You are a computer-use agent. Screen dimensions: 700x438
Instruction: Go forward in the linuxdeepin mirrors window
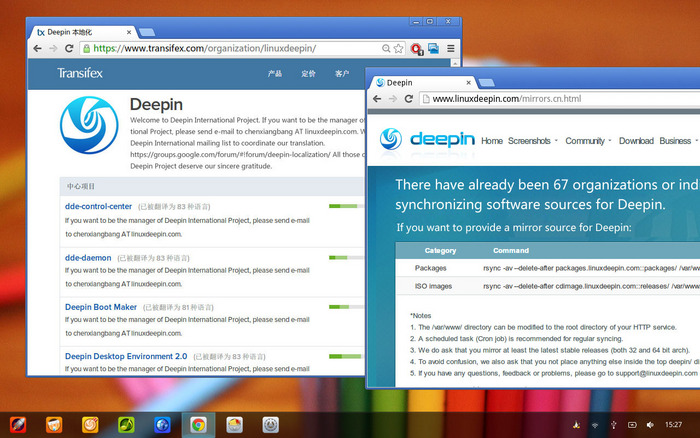393,99
